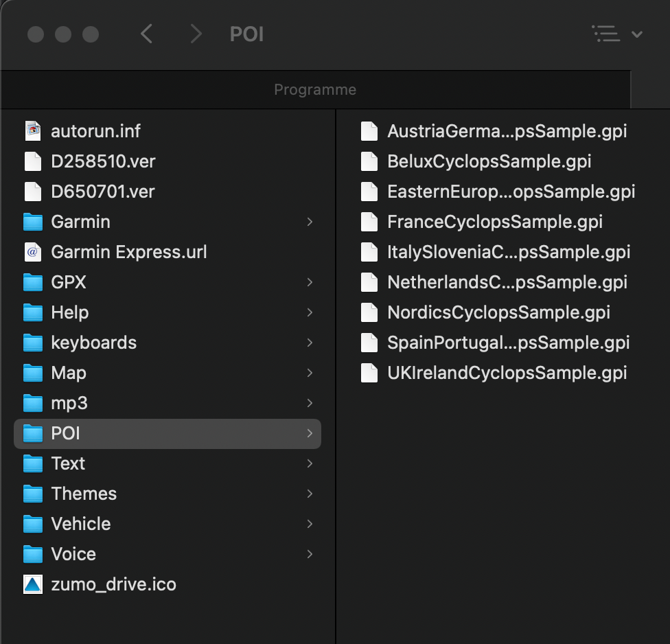The width and height of the screenshot is (670, 644).
Task: Select NordicsCyclopsSample.gpi file
Action: pyautogui.click(x=498, y=312)
